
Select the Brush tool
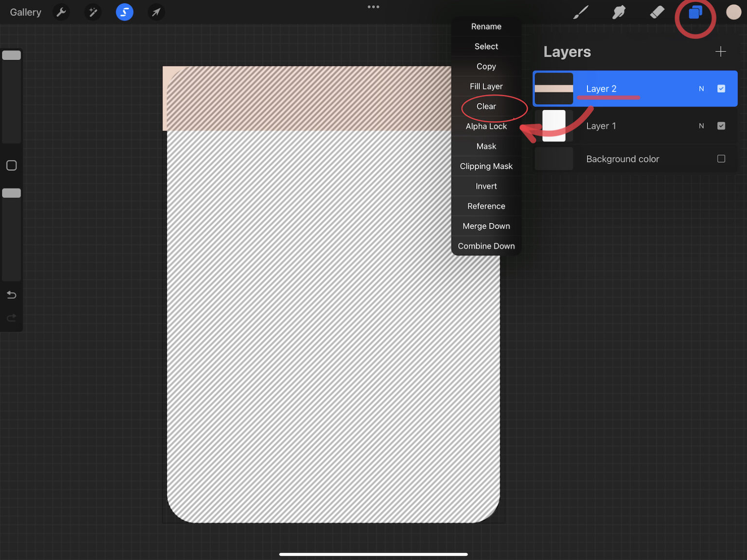tap(580, 12)
